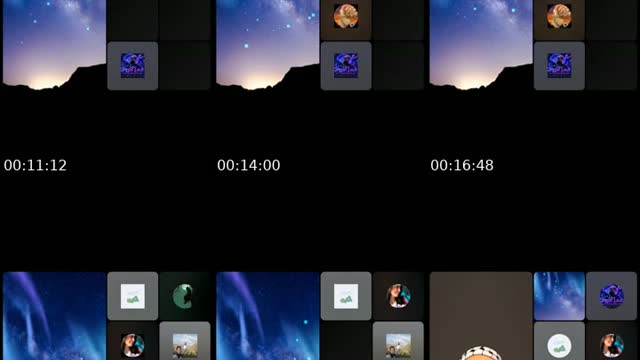Select the woman avatar beside the middle white picture tile
This screenshot has width=640, height=360.
[398, 296]
